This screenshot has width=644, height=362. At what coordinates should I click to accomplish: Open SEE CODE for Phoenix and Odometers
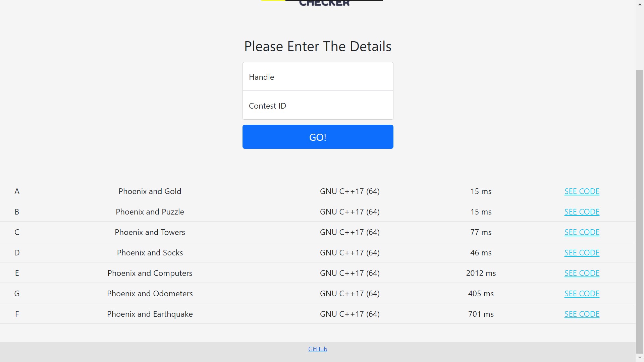[x=582, y=294]
